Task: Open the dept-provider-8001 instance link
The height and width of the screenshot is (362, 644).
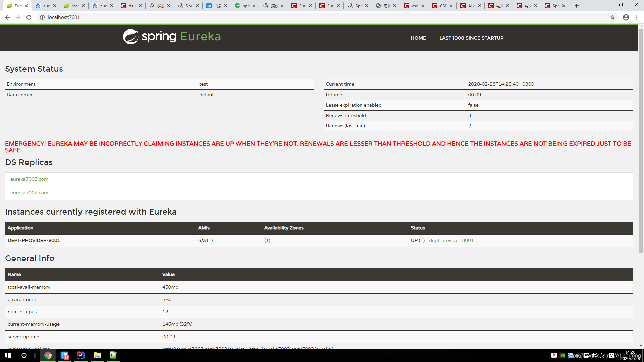Action: click(x=451, y=240)
